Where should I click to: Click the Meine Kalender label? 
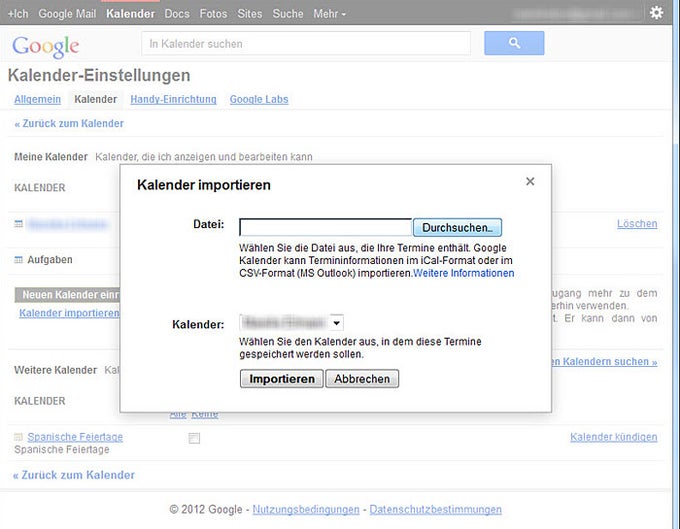click(51, 157)
